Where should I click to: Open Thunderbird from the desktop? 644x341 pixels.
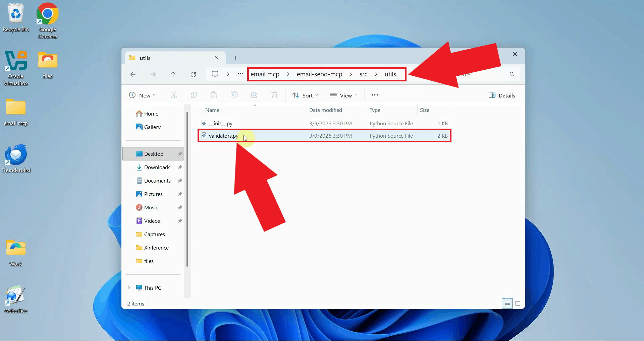[16, 158]
